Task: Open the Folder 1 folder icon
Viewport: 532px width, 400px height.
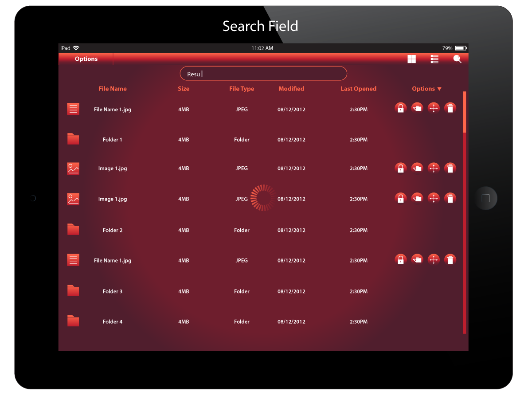Action: 73,139
